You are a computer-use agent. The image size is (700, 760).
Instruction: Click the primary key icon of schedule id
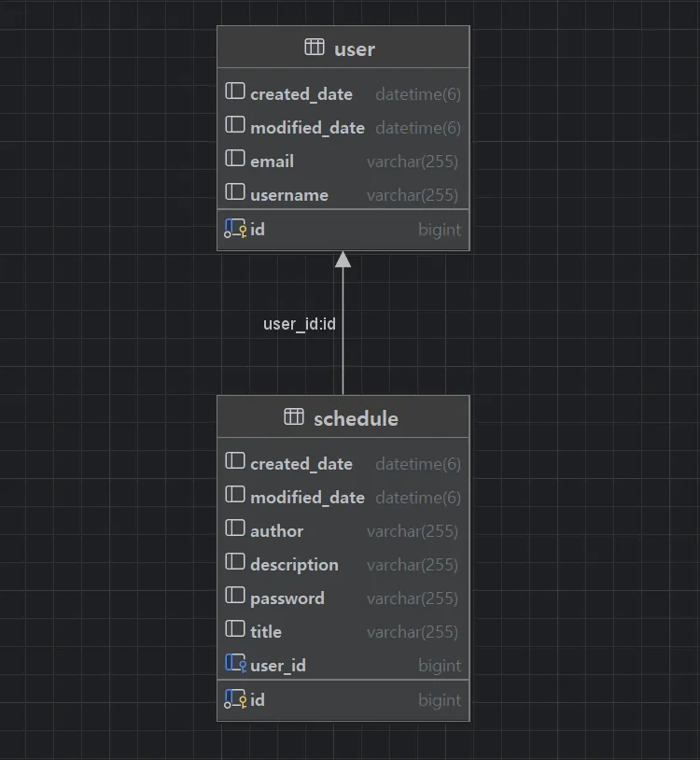235,699
